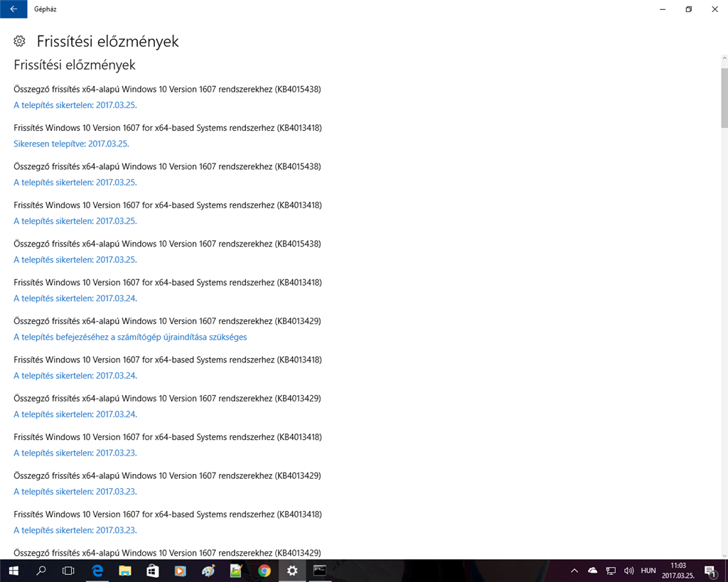
Task: Open the clock showing 11:03
Action: [x=678, y=571]
